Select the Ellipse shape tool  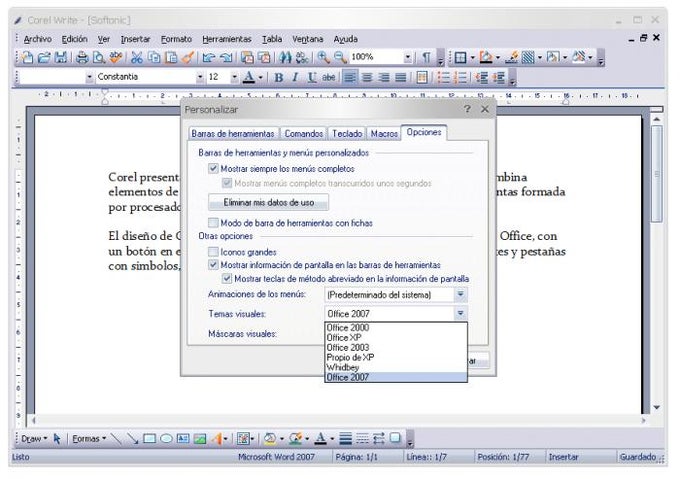pyautogui.click(x=166, y=439)
